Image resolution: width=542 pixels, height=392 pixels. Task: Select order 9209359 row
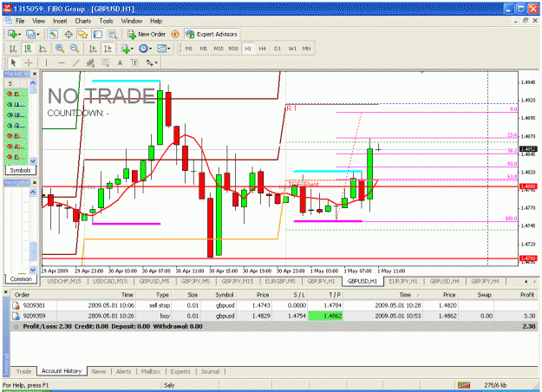tap(275, 316)
